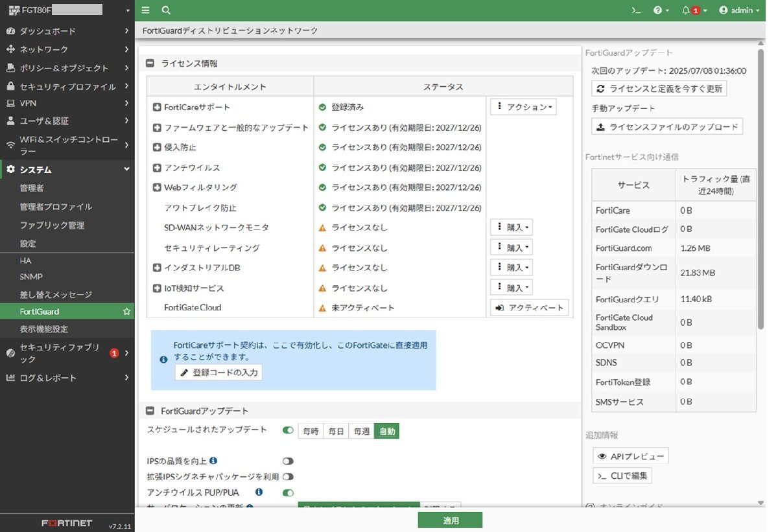
Task: Expand the アンチウイルス row
Action: 157,168
